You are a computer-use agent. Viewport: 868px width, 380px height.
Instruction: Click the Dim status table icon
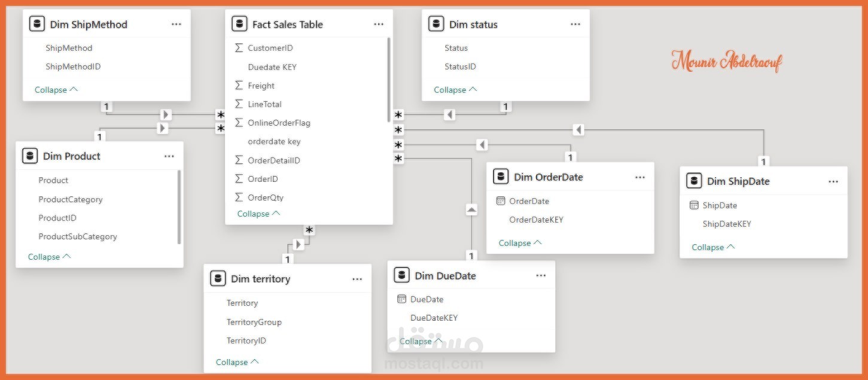point(436,25)
